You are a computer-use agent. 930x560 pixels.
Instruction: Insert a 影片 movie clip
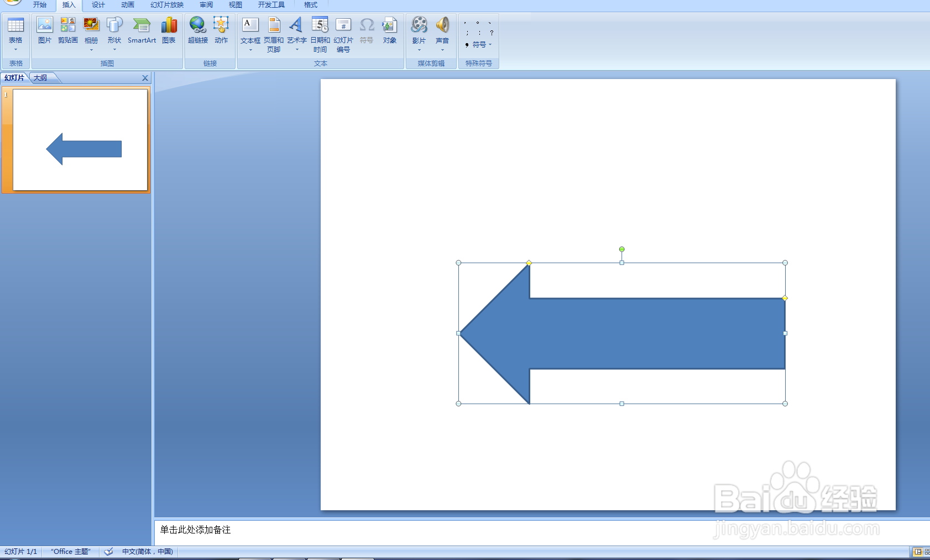coord(419,25)
